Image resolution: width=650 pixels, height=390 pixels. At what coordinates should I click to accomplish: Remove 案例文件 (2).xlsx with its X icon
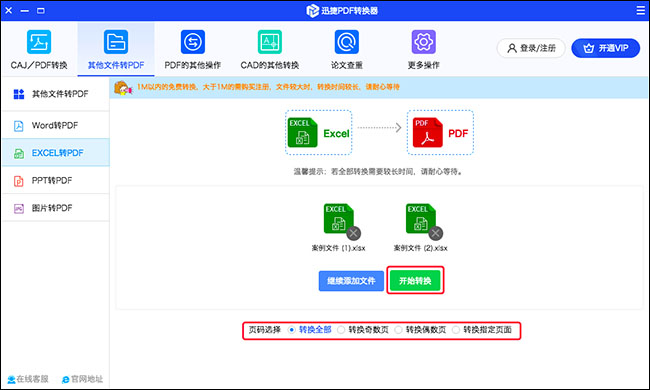click(x=435, y=233)
